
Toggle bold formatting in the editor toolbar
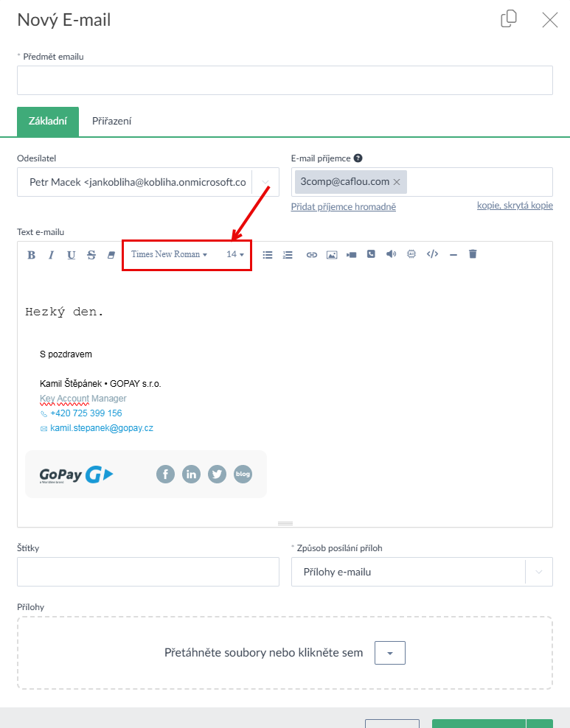[x=32, y=255]
